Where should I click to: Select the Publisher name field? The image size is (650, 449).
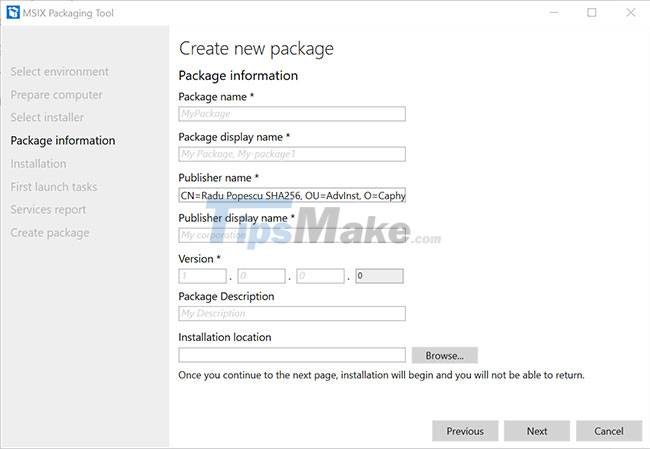tap(292, 195)
